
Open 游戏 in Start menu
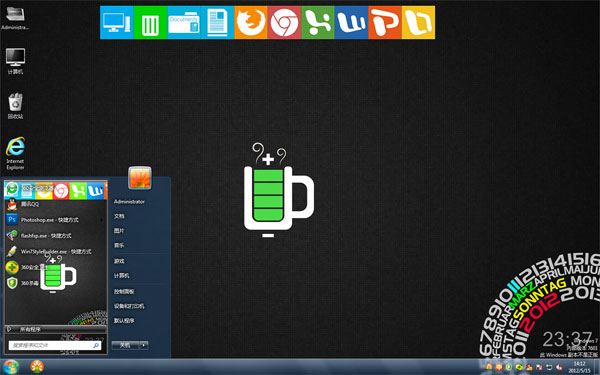tap(119, 261)
